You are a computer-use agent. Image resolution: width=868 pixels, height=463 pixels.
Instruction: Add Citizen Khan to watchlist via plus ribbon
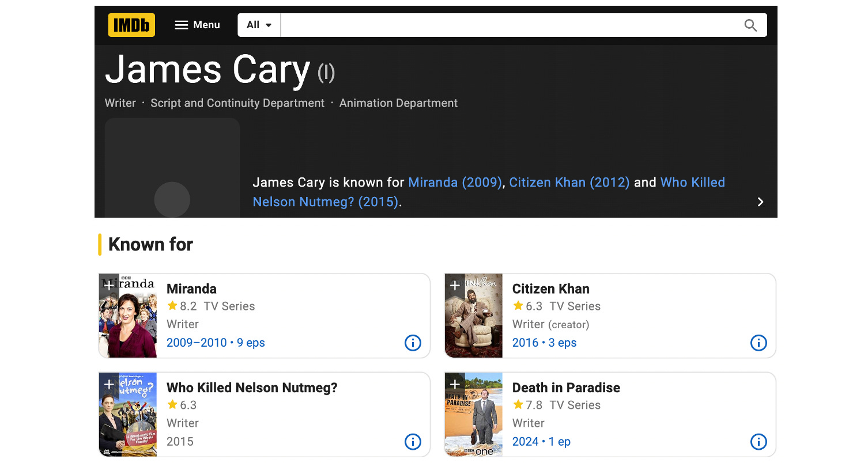coord(454,285)
